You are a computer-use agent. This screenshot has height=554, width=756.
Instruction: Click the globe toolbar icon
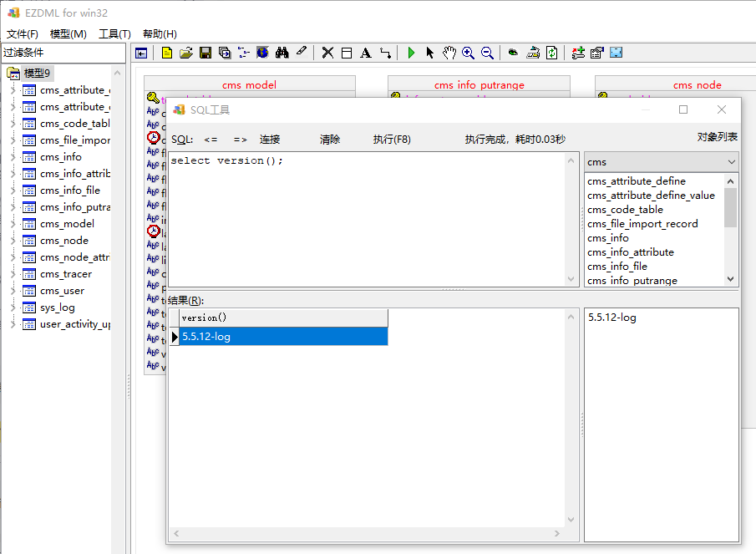(262, 53)
